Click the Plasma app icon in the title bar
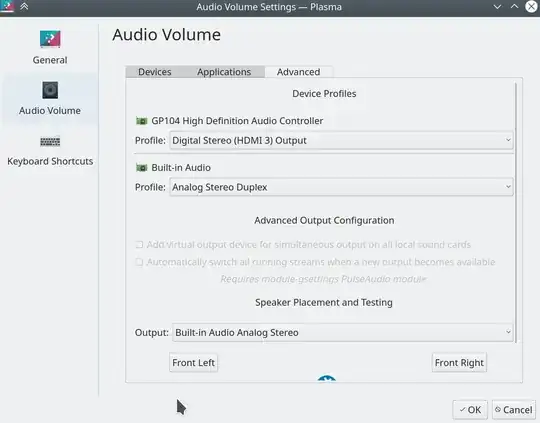This screenshot has width=540, height=423. (x=7, y=6)
